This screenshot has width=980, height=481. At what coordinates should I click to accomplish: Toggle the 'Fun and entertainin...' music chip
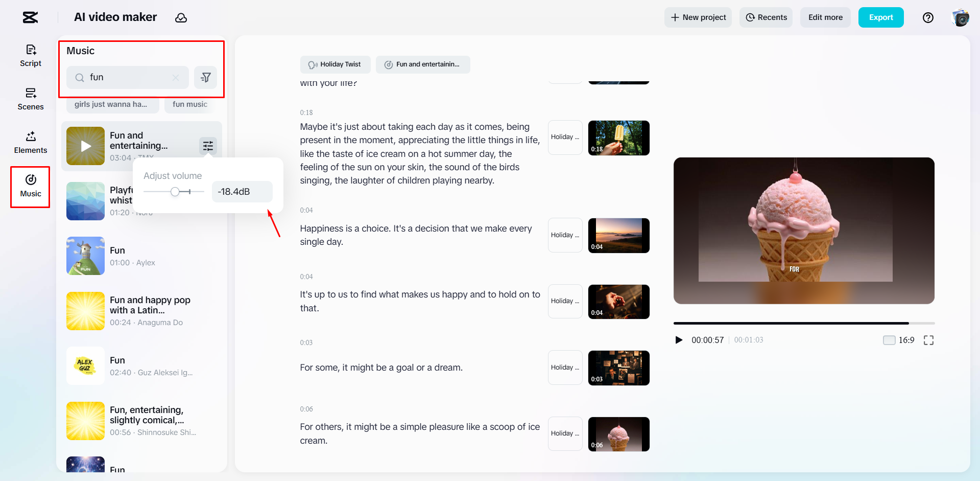pyautogui.click(x=423, y=64)
